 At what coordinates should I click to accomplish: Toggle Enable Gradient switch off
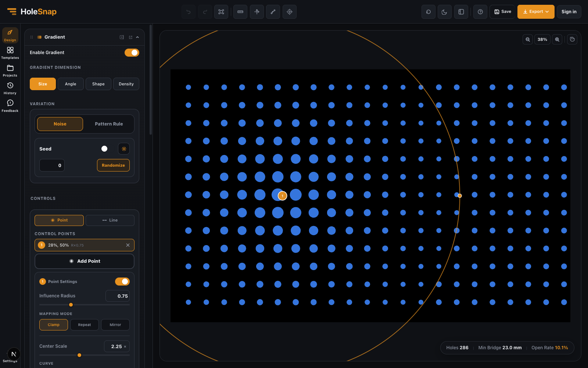click(x=132, y=53)
